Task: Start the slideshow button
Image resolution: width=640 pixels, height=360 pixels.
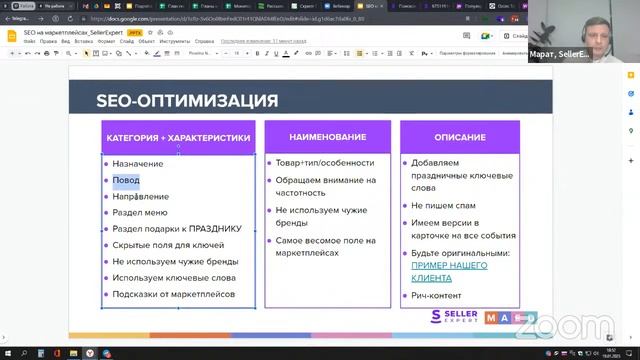Action: tap(515, 36)
